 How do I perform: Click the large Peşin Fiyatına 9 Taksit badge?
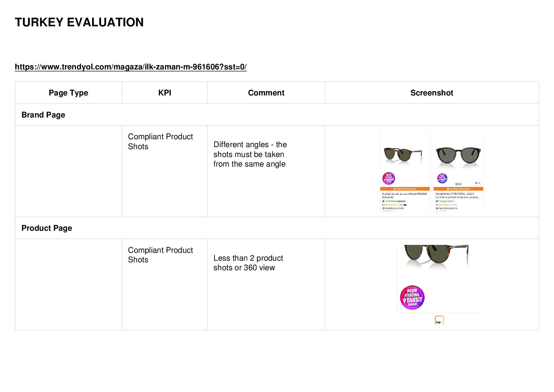(412, 298)
